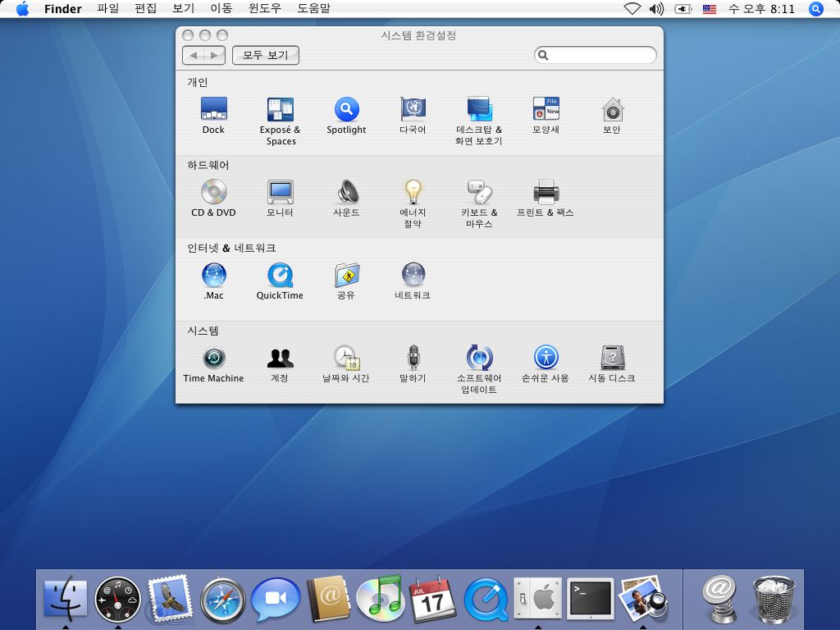Screen dimensions: 840x630
Task: Open the Apple menu
Action: pyautogui.click(x=22, y=9)
